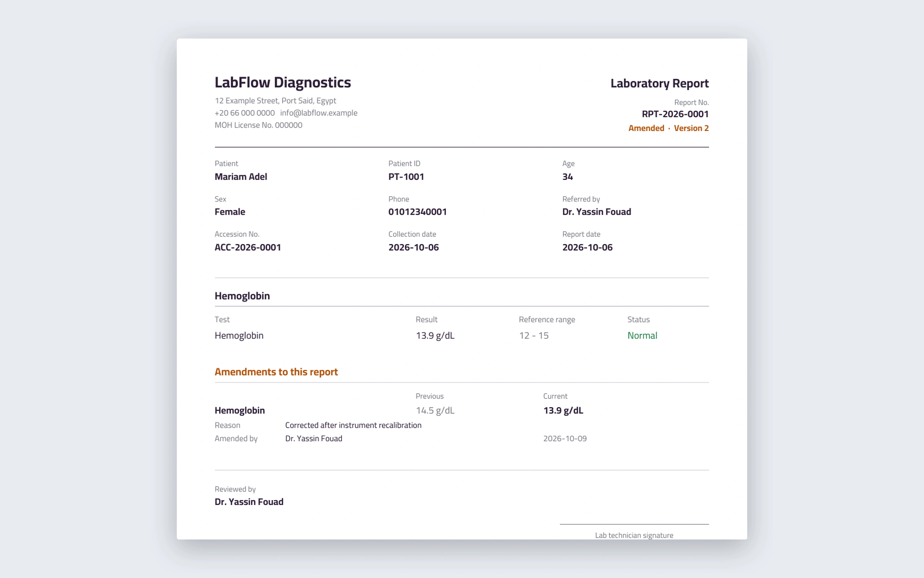Click the sex value Female
Viewport: 924px width, 578px height.
pos(230,212)
